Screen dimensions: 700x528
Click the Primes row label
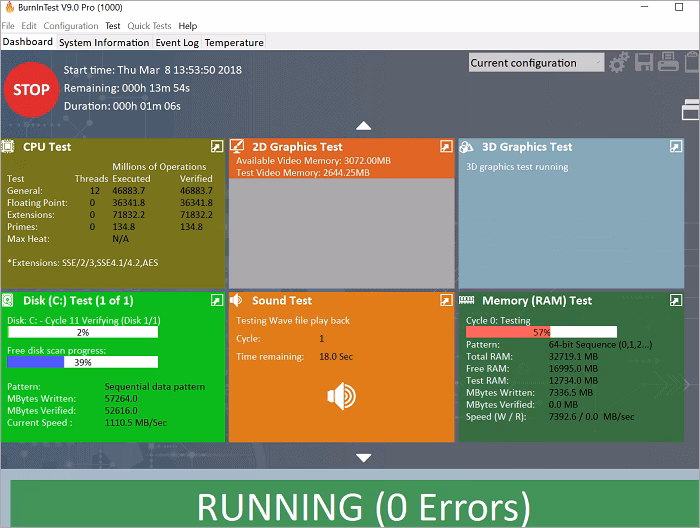click(22, 227)
